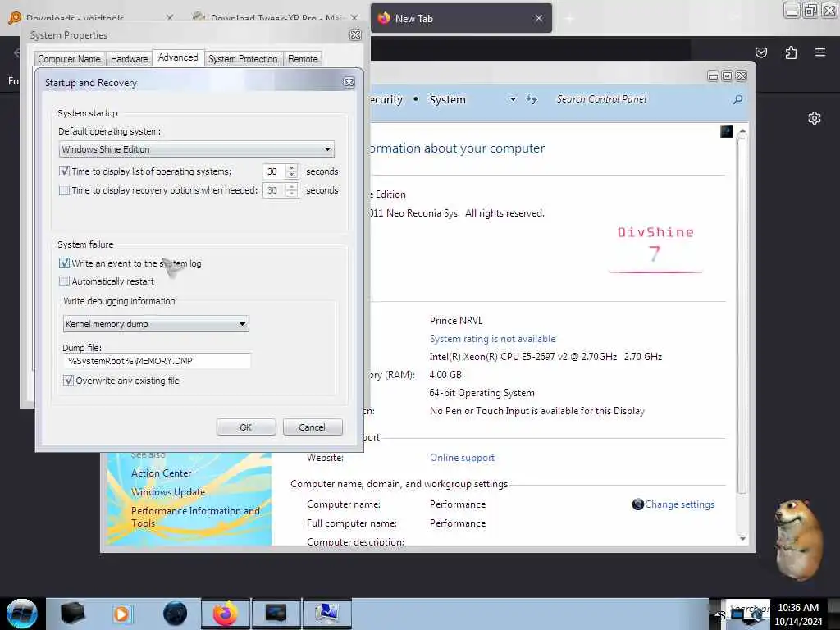Enable the Automatically restart checkbox
840x630 pixels.
point(64,281)
